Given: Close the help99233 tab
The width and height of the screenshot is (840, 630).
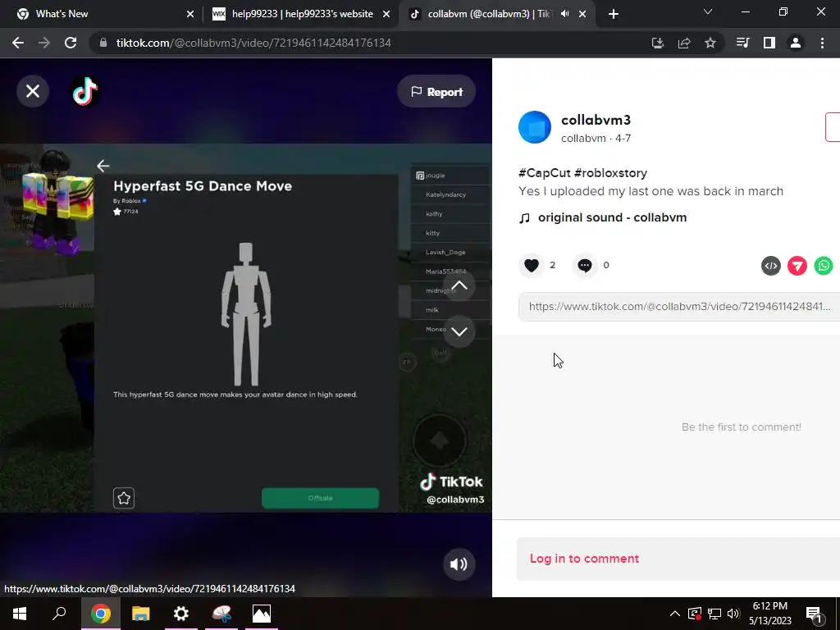Looking at the screenshot, I should [x=386, y=14].
